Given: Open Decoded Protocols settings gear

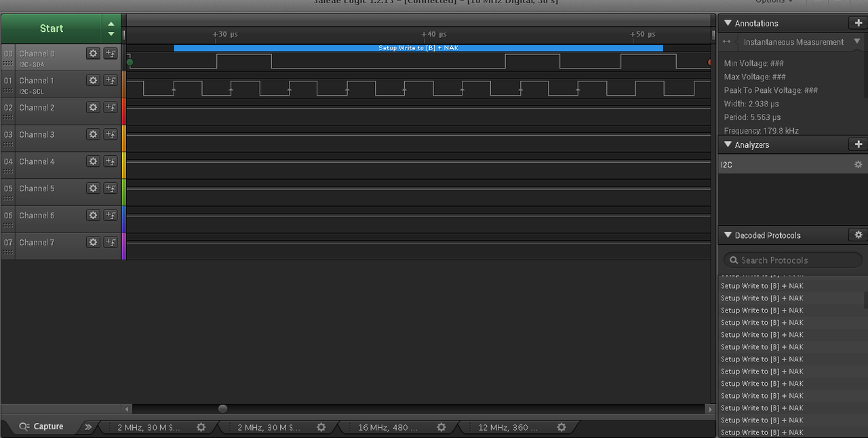Looking at the screenshot, I should click(x=858, y=235).
